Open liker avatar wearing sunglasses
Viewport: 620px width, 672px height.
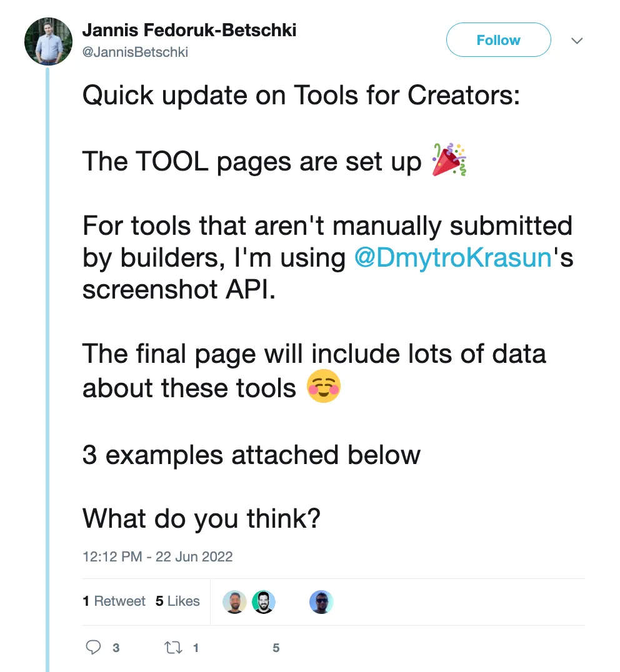[x=321, y=601]
